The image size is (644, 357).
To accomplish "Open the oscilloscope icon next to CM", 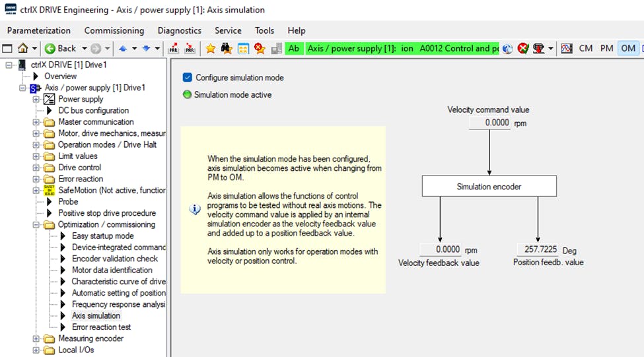I will point(566,48).
